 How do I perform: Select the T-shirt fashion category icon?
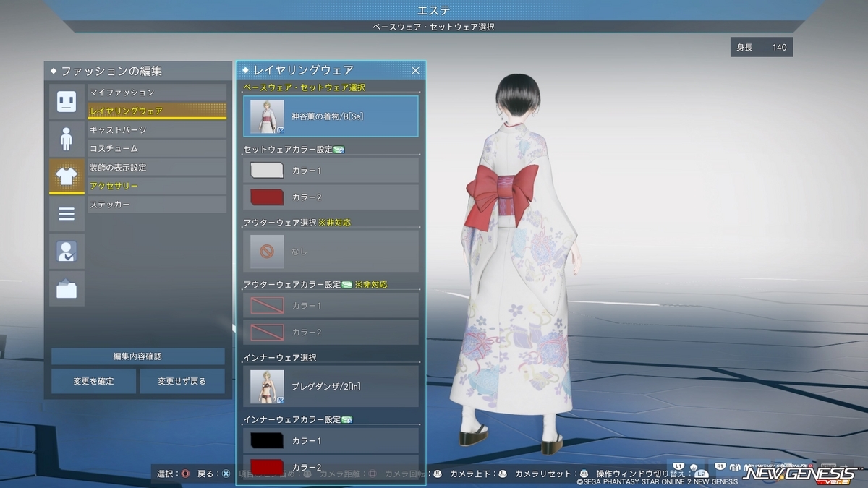[x=67, y=176]
